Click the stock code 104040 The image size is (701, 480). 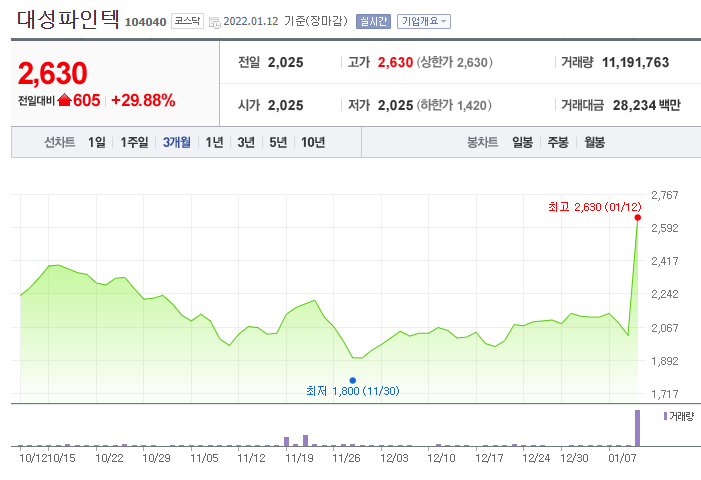coord(145,22)
